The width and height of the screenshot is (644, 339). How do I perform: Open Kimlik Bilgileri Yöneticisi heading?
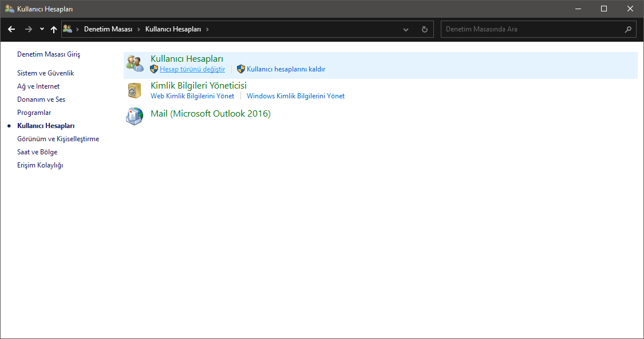(x=199, y=85)
